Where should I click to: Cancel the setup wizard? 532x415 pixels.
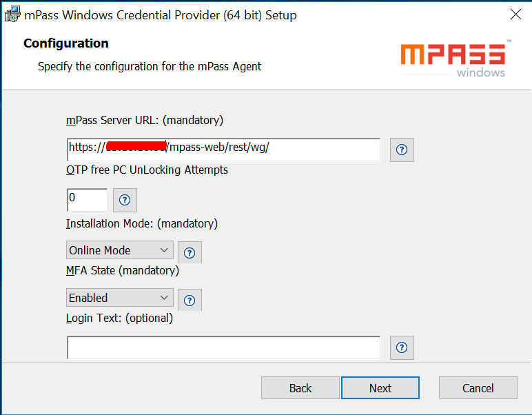pos(478,388)
